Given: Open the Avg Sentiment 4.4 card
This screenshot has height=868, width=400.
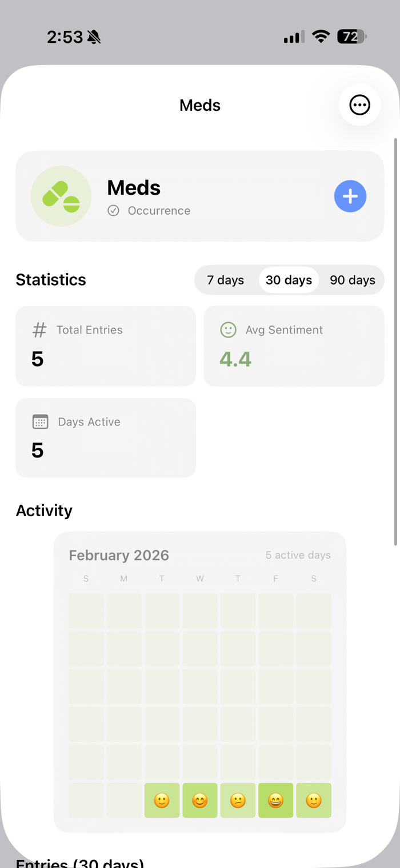Looking at the screenshot, I should tap(294, 346).
